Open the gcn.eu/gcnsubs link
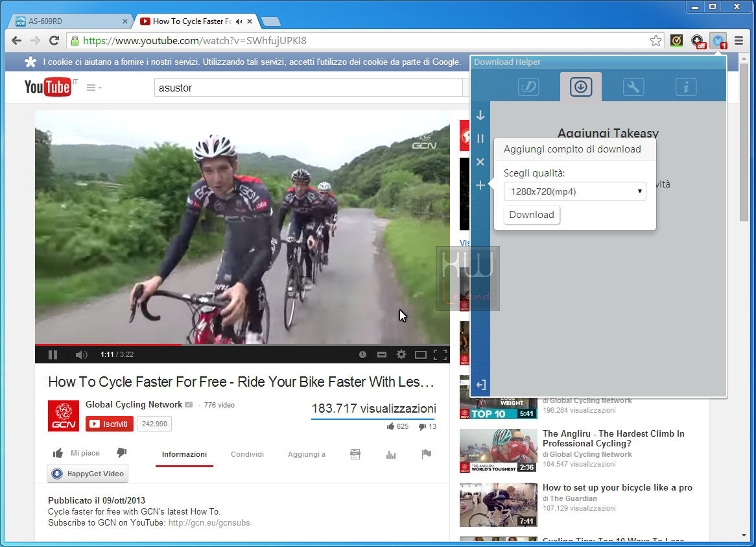756x547 pixels. pos(209,523)
